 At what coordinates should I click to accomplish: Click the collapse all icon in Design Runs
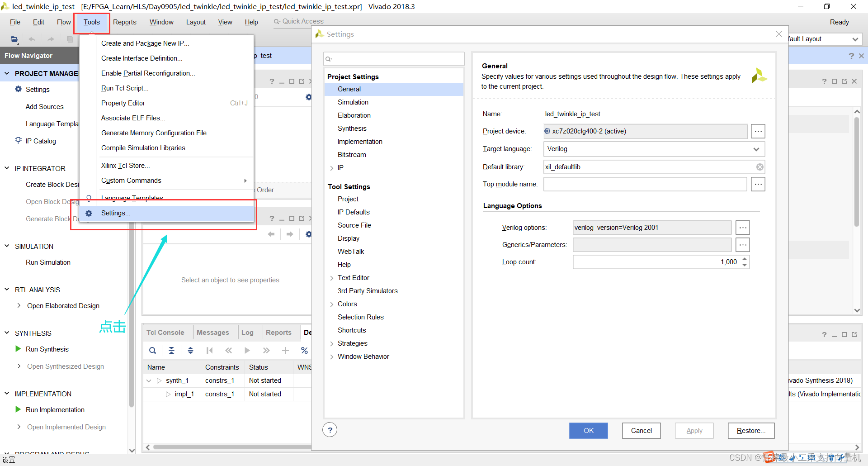[x=171, y=350]
